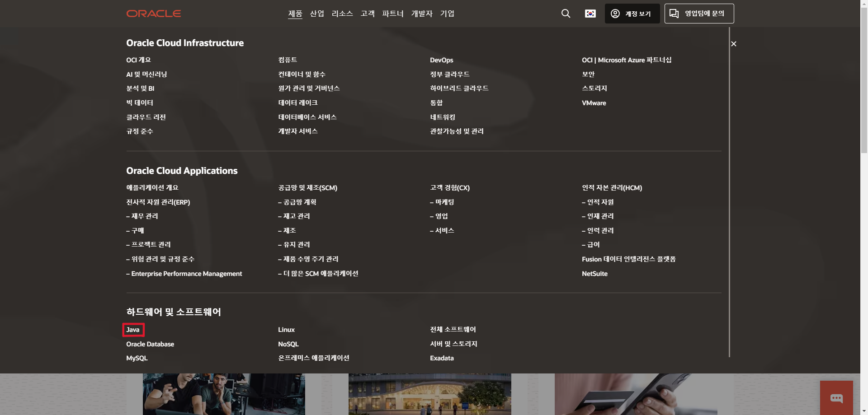Open the NoSQL link

click(x=288, y=344)
